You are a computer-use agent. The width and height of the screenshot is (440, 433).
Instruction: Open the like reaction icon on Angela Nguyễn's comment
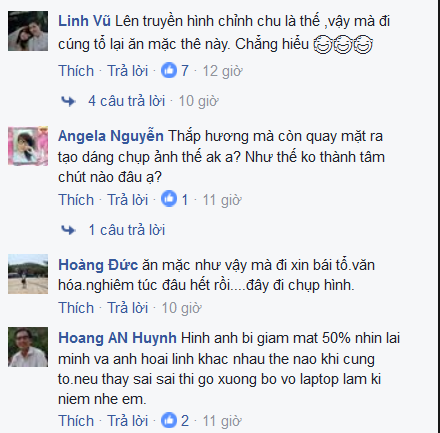[x=169, y=199]
